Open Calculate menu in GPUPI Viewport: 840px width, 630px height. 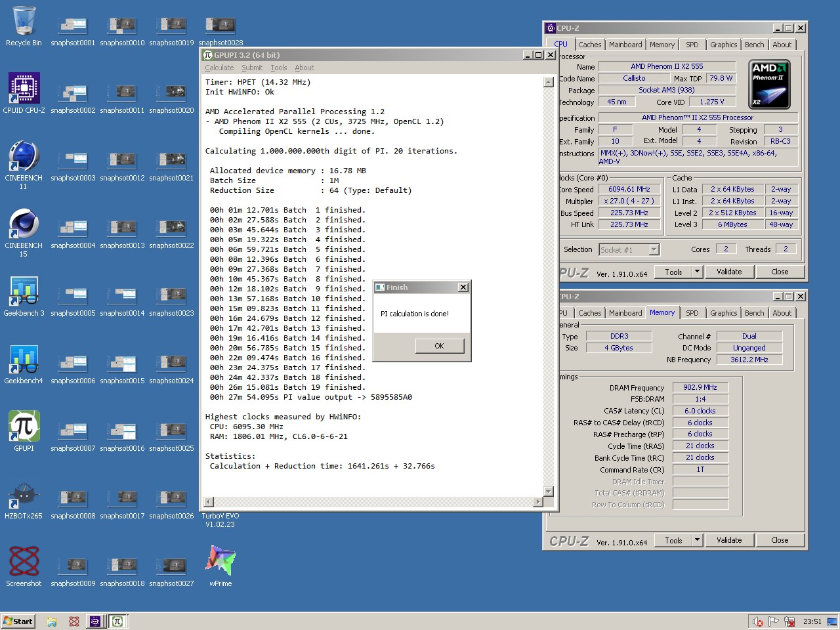[x=219, y=68]
